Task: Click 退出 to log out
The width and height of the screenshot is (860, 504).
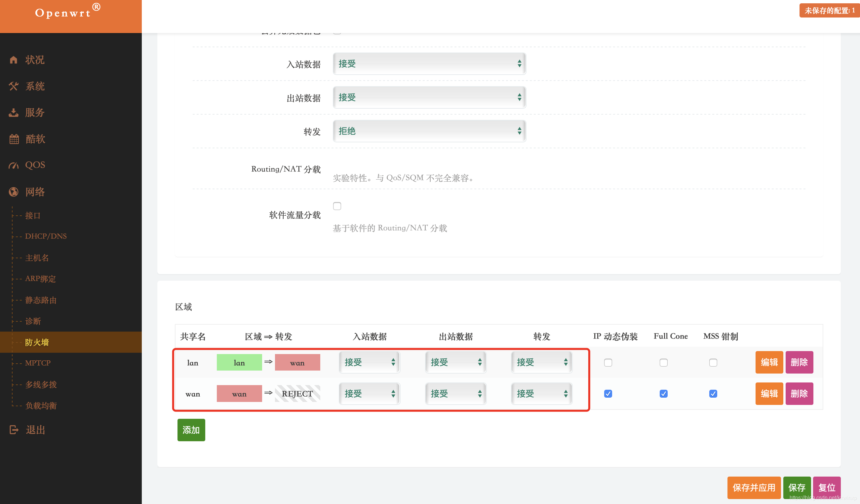Action: 35,430
